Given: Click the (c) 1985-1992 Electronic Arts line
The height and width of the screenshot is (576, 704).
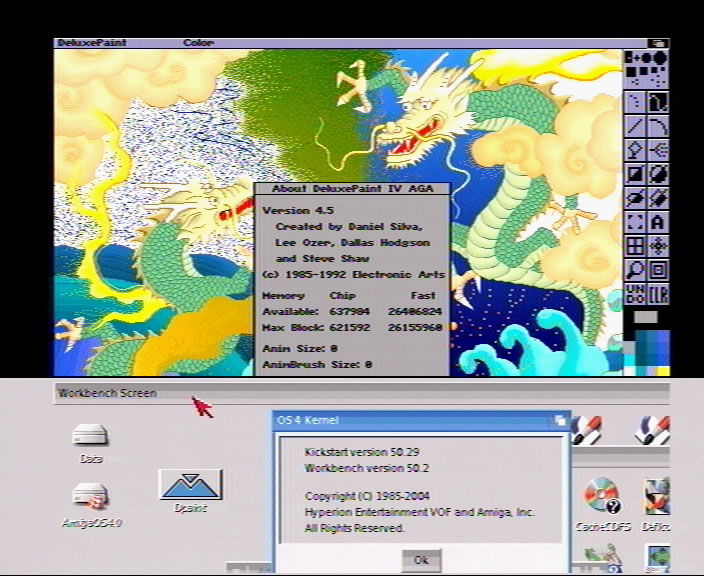Looking at the screenshot, I should point(353,275).
